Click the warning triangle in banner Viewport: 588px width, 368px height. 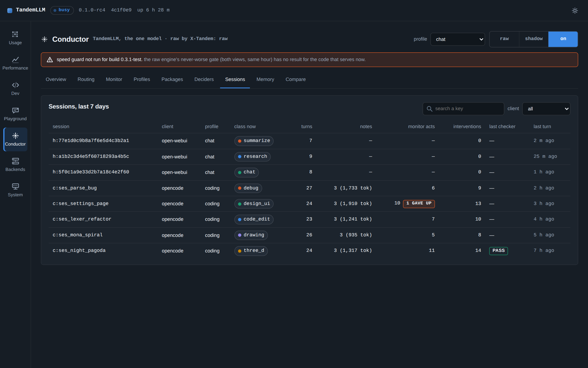point(50,60)
